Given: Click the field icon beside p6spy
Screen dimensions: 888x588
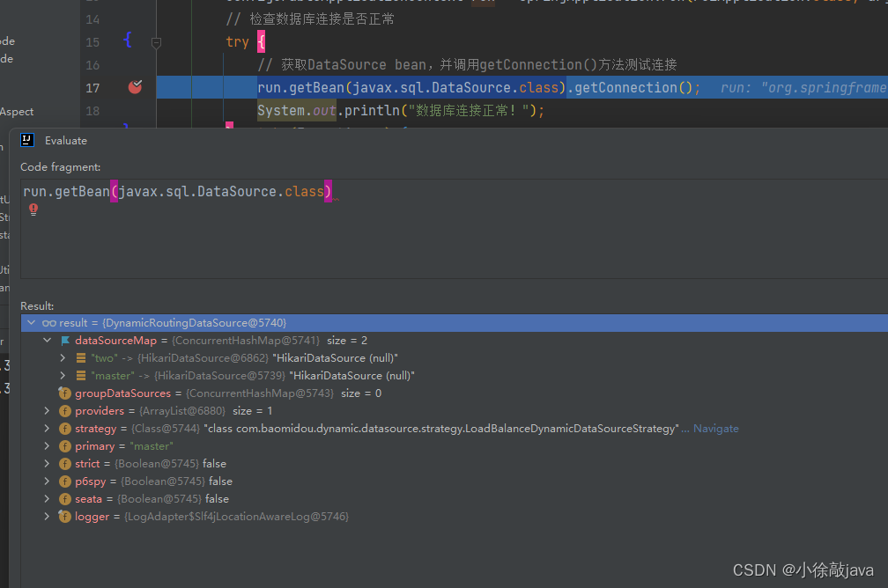Looking at the screenshot, I should [x=65, y=481].
